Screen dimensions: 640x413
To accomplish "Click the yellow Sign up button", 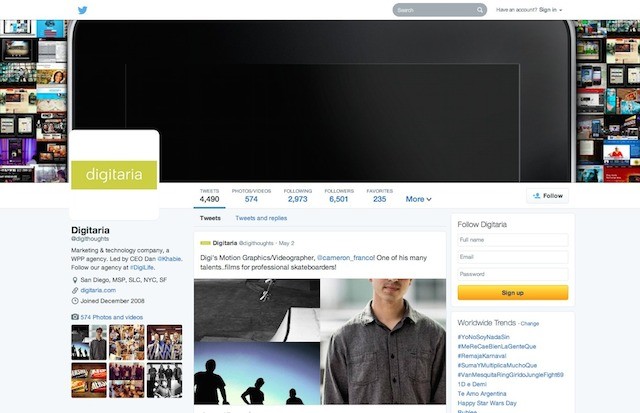I will coord(512,293).
